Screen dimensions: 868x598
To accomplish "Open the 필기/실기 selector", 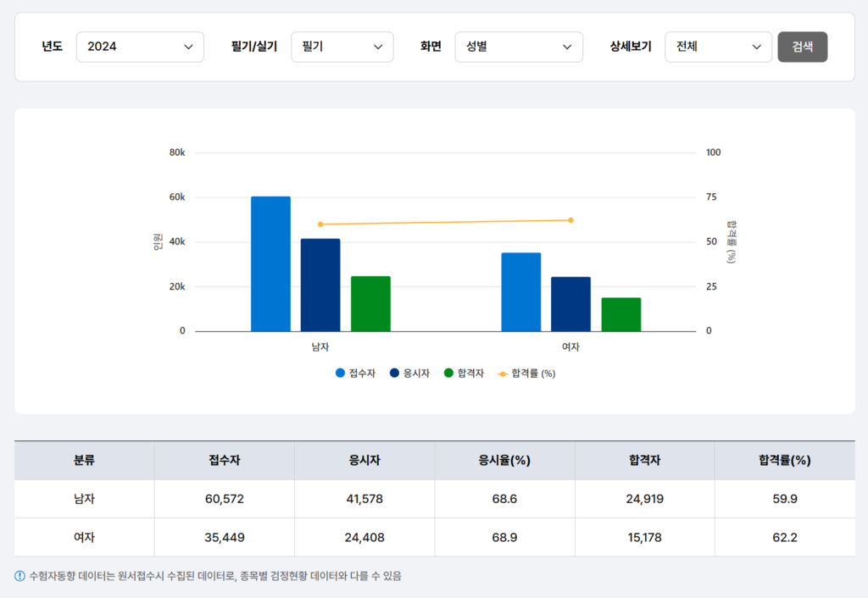I will pos(342,47).
